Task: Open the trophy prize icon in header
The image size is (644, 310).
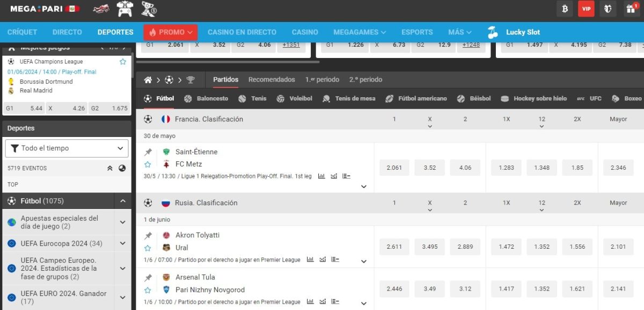Action: [x=148, y=9]
